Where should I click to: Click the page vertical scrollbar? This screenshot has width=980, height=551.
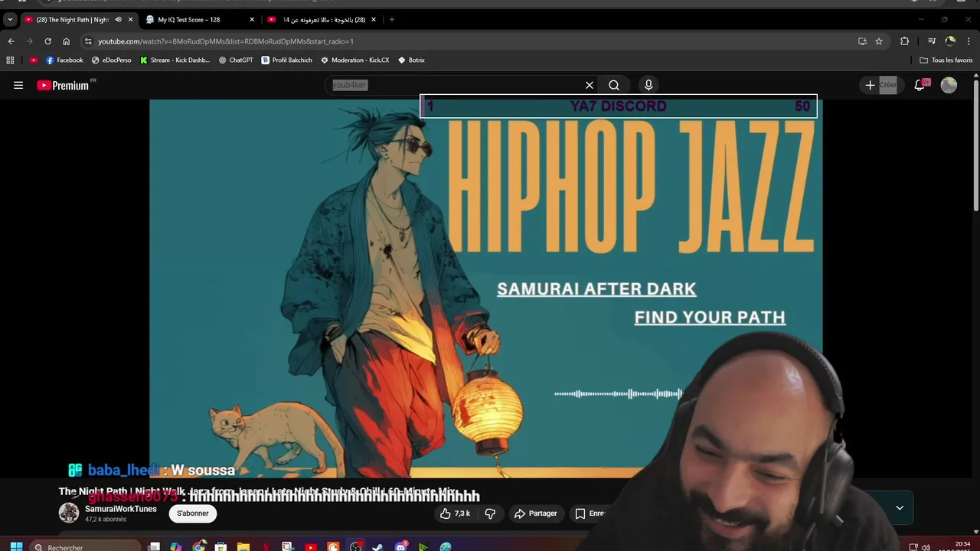click(x=975, y=145)
